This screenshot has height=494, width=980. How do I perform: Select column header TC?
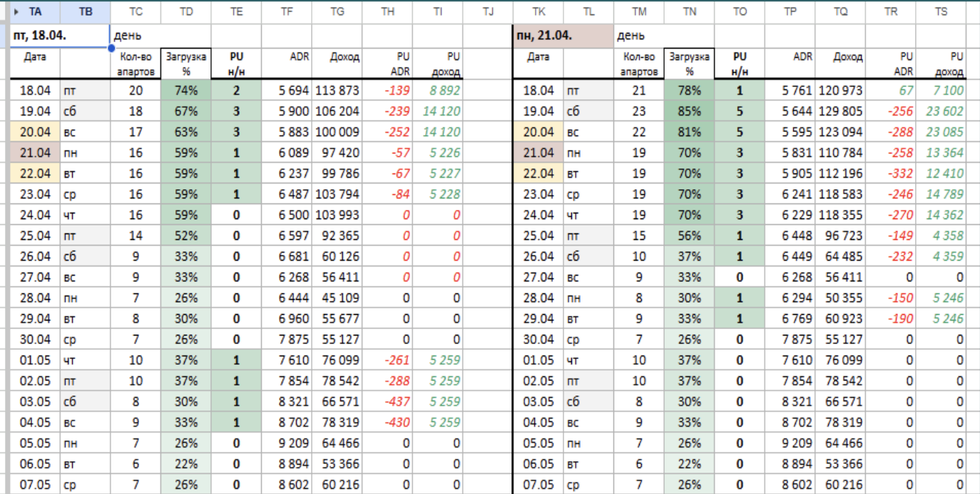point(136,11)
